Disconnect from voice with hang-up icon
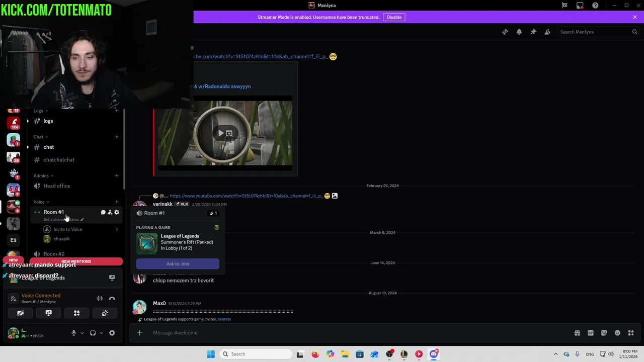 pyautogui.click(x=112, y=299)
